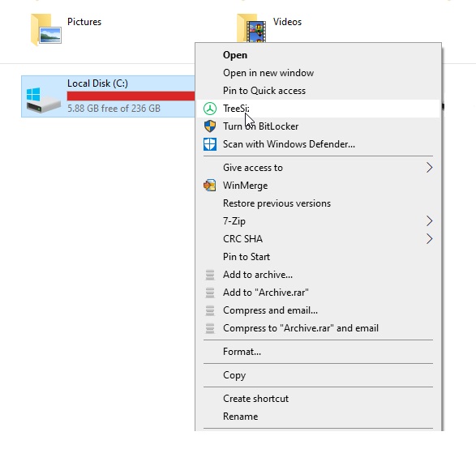Image resolution: width=476 pixels, height=453 pixels.
Task: Click the red disk usage bar
Action: (x=131, y=96)
